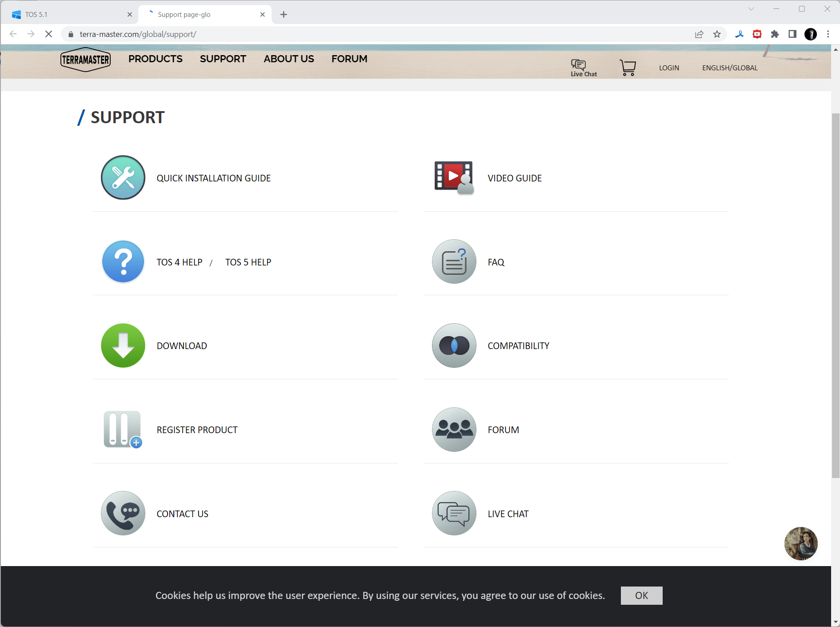Viewport: 840px width, 627px height.
Task: Click the scrollbar up arrow
Action: tap(836, 49)
